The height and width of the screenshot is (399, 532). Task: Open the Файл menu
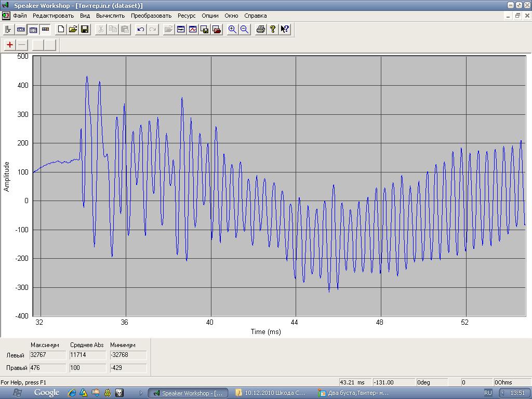(x=20, y=16)
